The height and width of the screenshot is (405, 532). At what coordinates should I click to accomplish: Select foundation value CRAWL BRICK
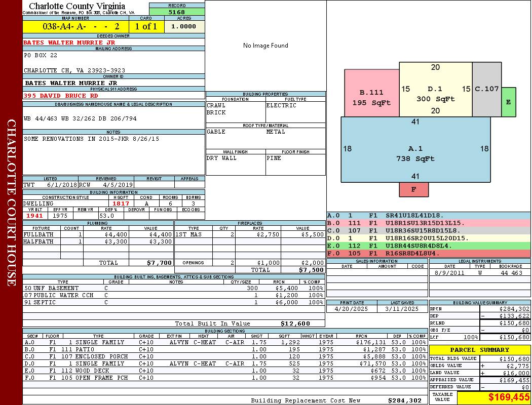tap(216, 109)
